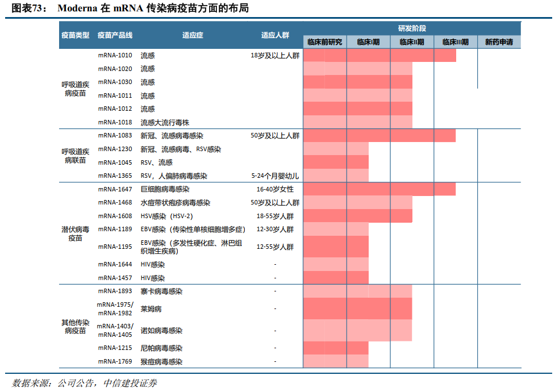This screenshot has height=392, width=559.
Task: Click '流感' in the mRNA-1010 row
Action: click(x=148, y=56)
